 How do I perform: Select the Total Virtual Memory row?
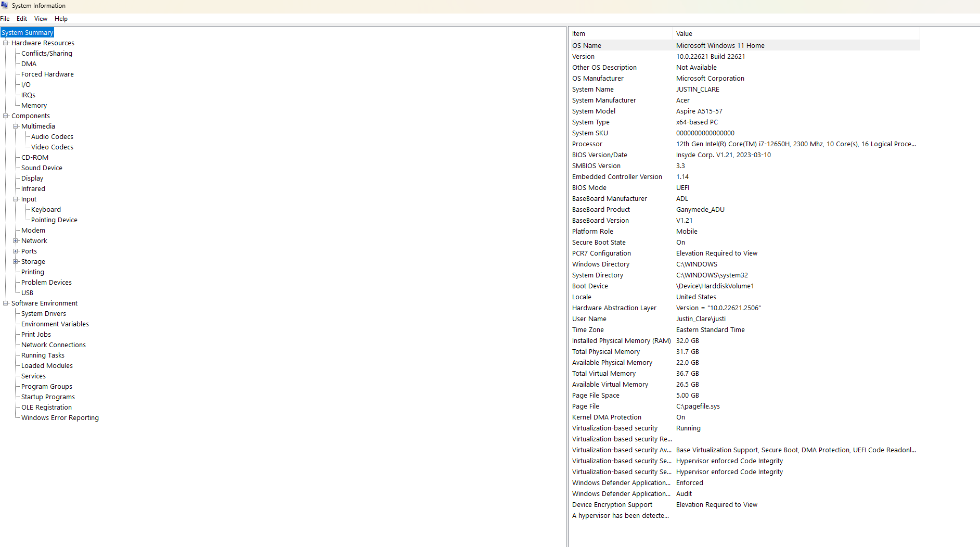(x=745, y=374)
